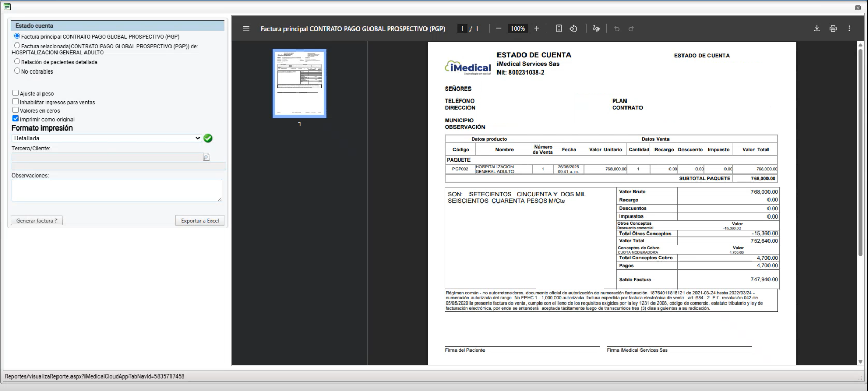The height and width of the screenshot is (391, 868).
Task: Download the PDF statement
Action: [x=817, y=28]
